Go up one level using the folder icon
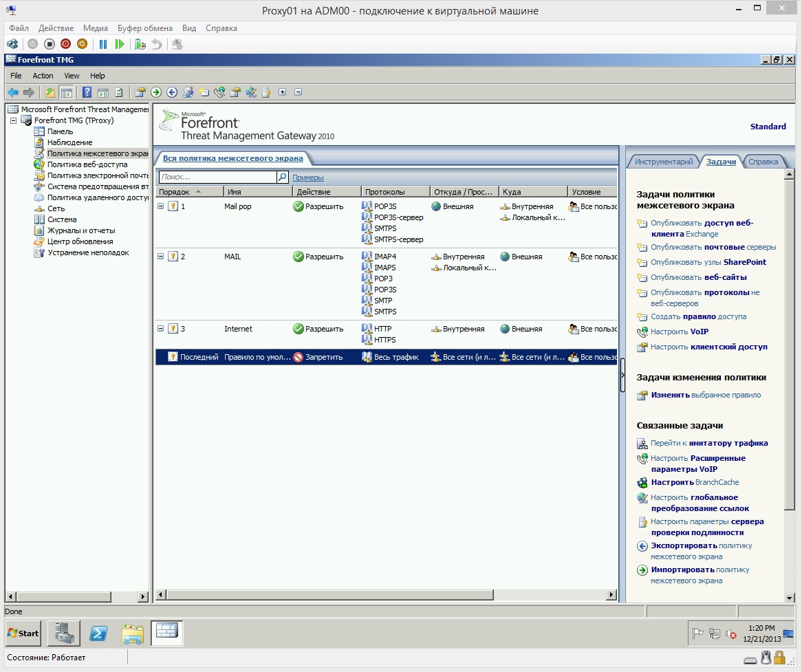Image resolution: width=802 pixels, height=672 pixels. click(50, 92)
